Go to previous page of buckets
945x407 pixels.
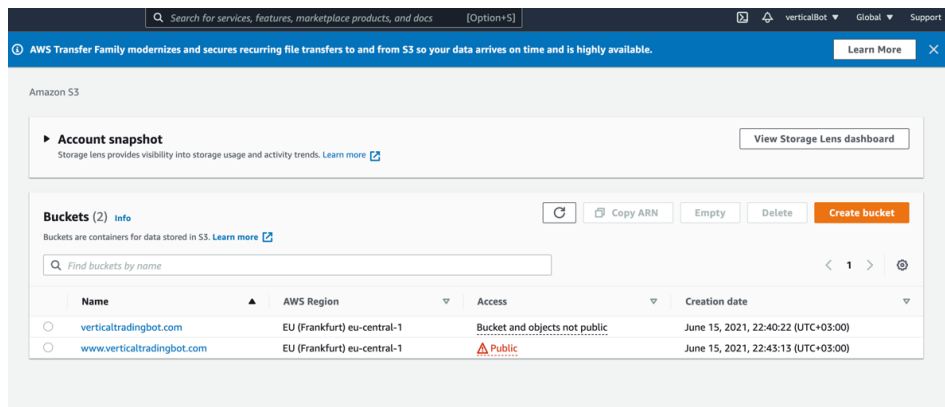click(x=827, y=265)
